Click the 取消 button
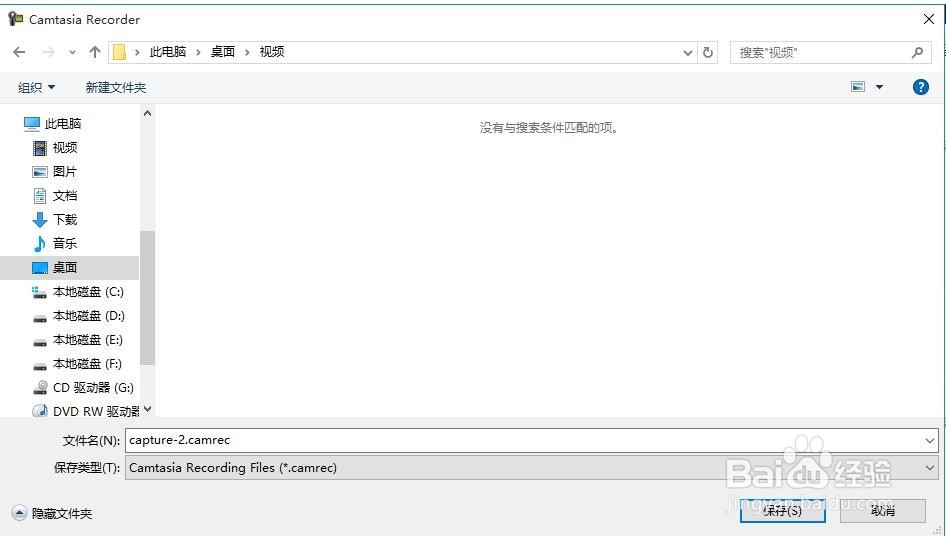 pos(883,511)
